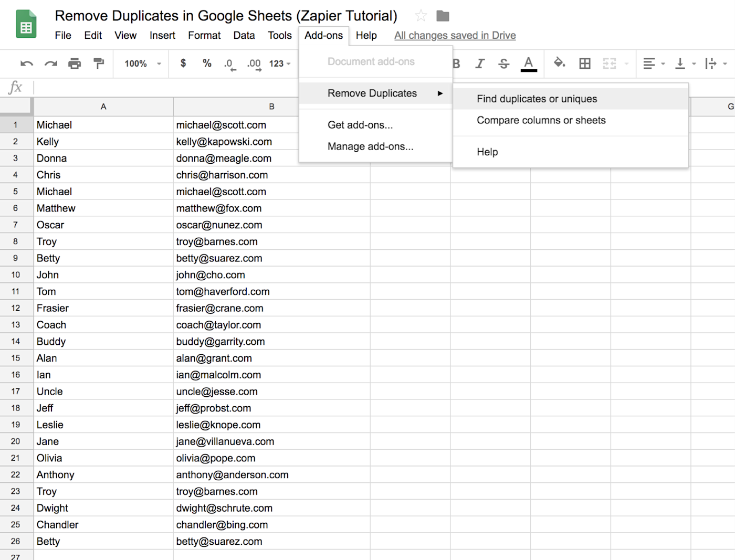Click the All changes saved in Drive link

pos(455,35)
